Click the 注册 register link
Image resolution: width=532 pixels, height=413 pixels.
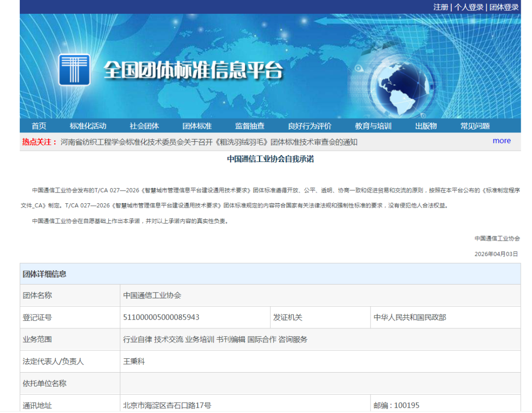point(440,7)
